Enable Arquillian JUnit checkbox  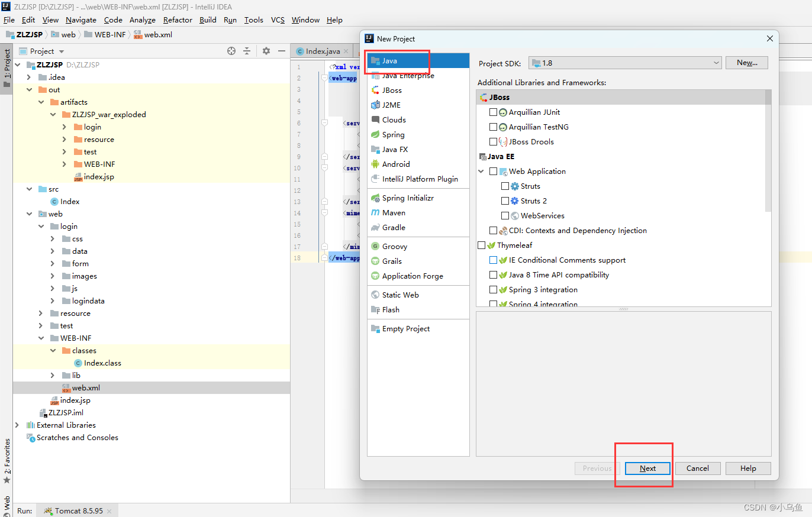coord(493,112)
